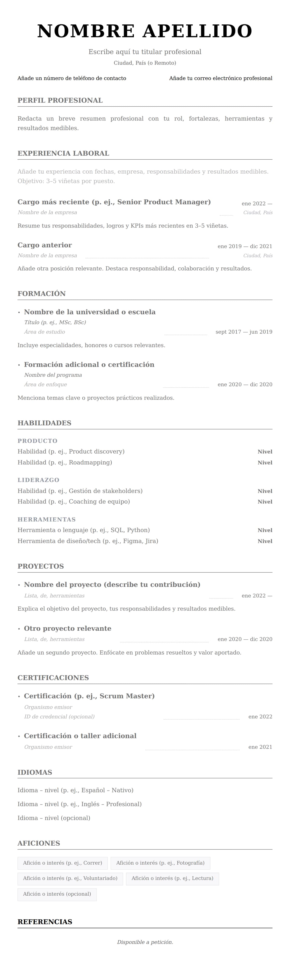The width and height of the screenshot is (290, 980).
Task: Select the Scrum Master certification title
Action: 89,696
